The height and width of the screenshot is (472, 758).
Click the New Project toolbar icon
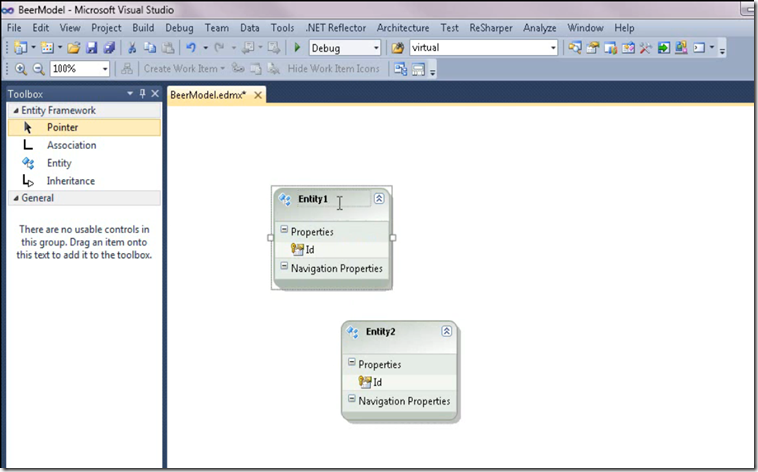coord(21,48)
